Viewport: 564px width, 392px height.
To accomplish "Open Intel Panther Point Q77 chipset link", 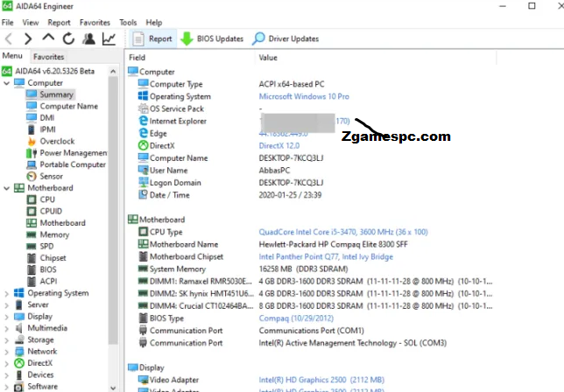I will [326, 256].
